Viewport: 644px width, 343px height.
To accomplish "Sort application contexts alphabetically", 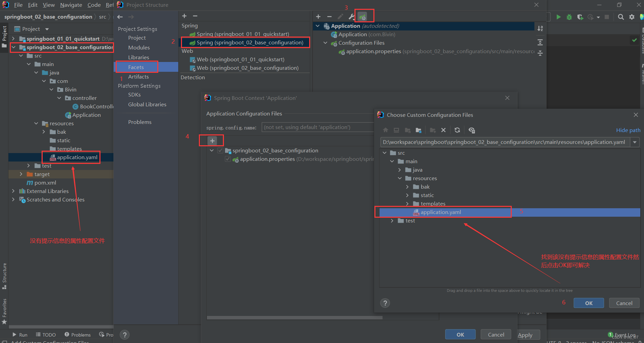I will (x=540, y=28).
